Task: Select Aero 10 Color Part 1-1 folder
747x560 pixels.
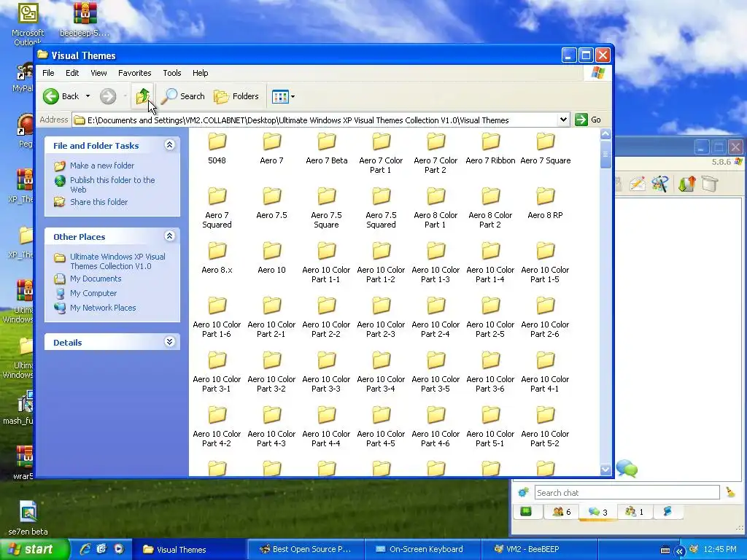Action: 326,262
